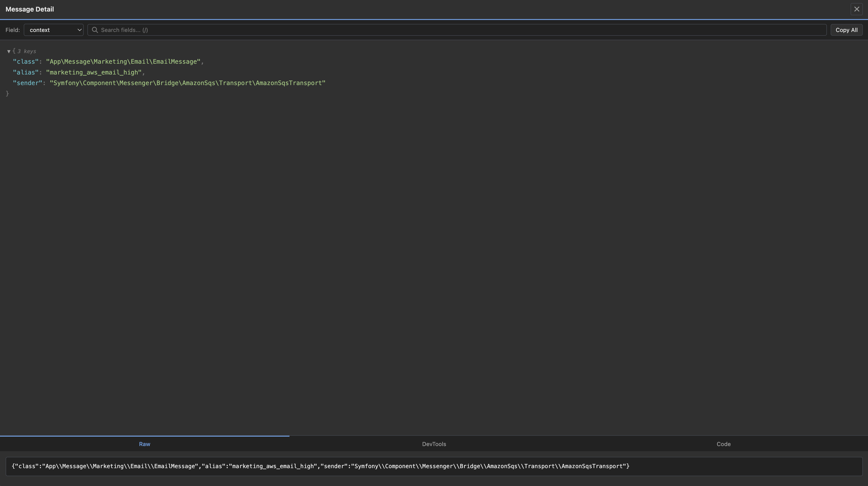The width and height of the screenshot is (868, 486).
Task: Select the "class" key in the JSON tree
Action: tap(25, 62)
